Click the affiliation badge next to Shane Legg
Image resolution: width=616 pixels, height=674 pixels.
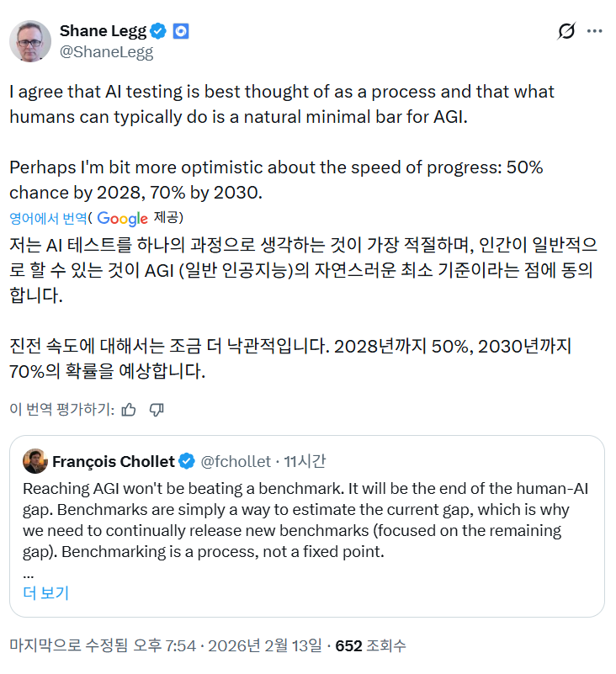click(181, 31)
